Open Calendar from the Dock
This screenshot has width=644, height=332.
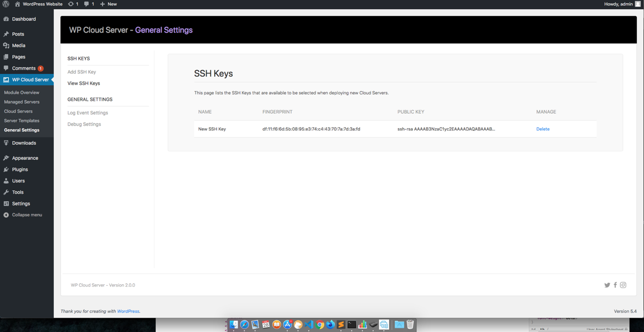[x=266, y=324]
